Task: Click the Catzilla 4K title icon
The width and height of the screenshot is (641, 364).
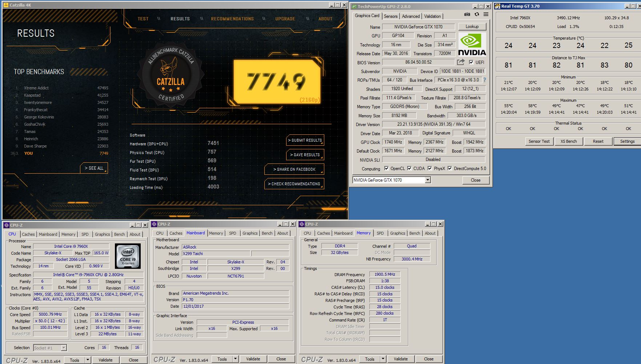Action: [6, 5]
